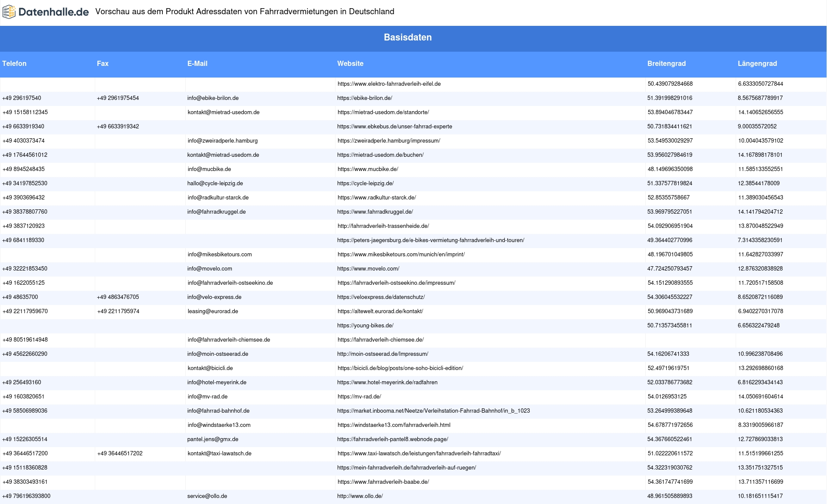This screenshot has height=504, width=827.
Task: Click website peters-jaegersburg.de e-bikes-vermietung
Action: click(x=431, y=240)
